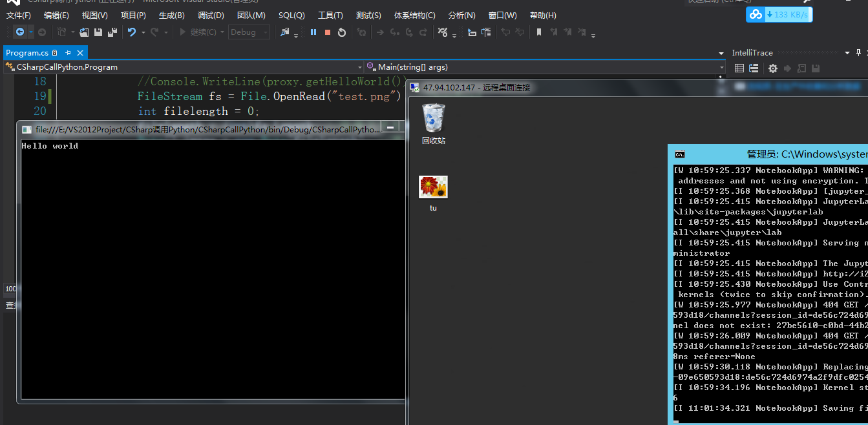Save the current file with Save icon
Viewport: 868px width, 425px height.
[98, 32]
